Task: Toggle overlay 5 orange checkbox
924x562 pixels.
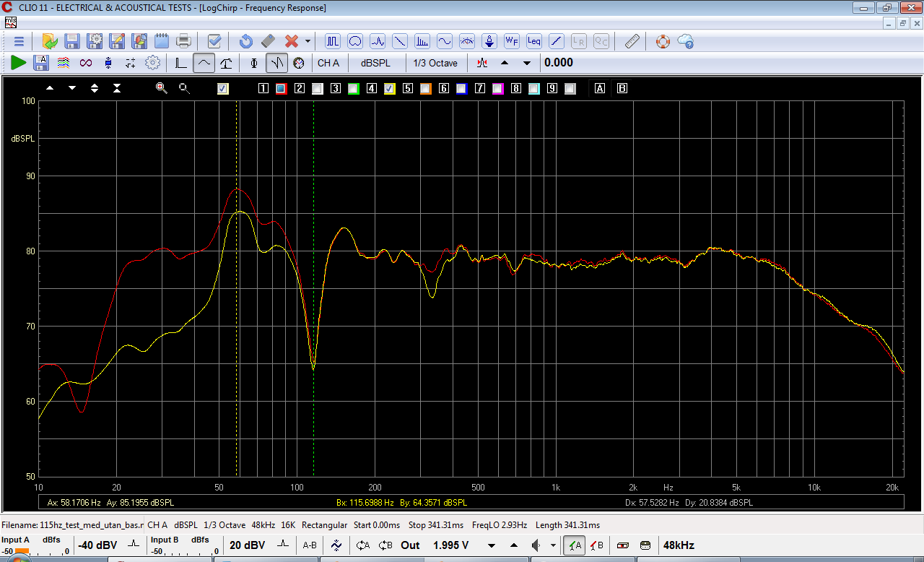Action: 425,88
